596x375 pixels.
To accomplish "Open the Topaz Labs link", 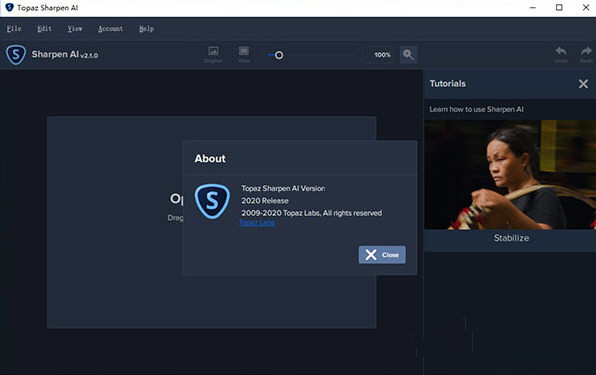I will [257, 223].
